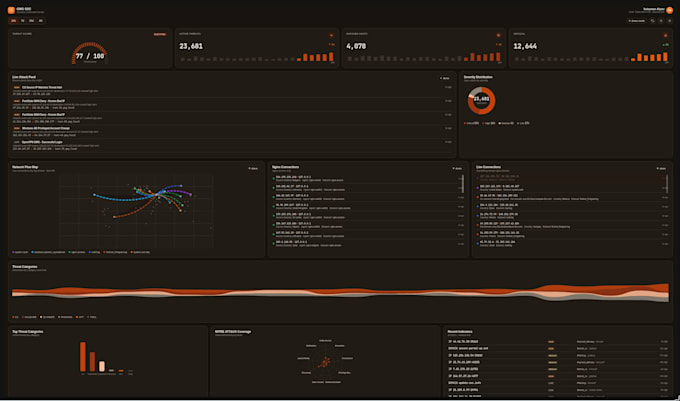The height and width of the screenshot is (401, 680).
Task: Open the Live Connections panel dropdown
Action: click(661, 168)
